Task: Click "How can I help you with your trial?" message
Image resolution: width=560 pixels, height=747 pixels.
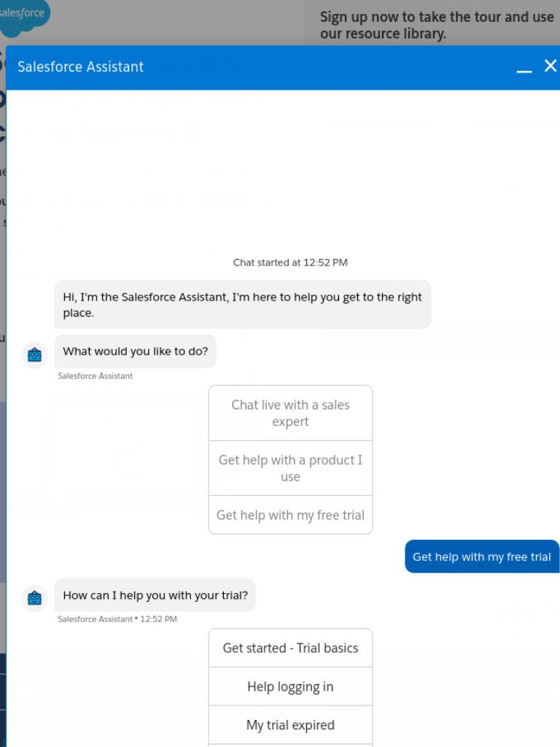Action: pyautogui.click(x=155, y=595)
